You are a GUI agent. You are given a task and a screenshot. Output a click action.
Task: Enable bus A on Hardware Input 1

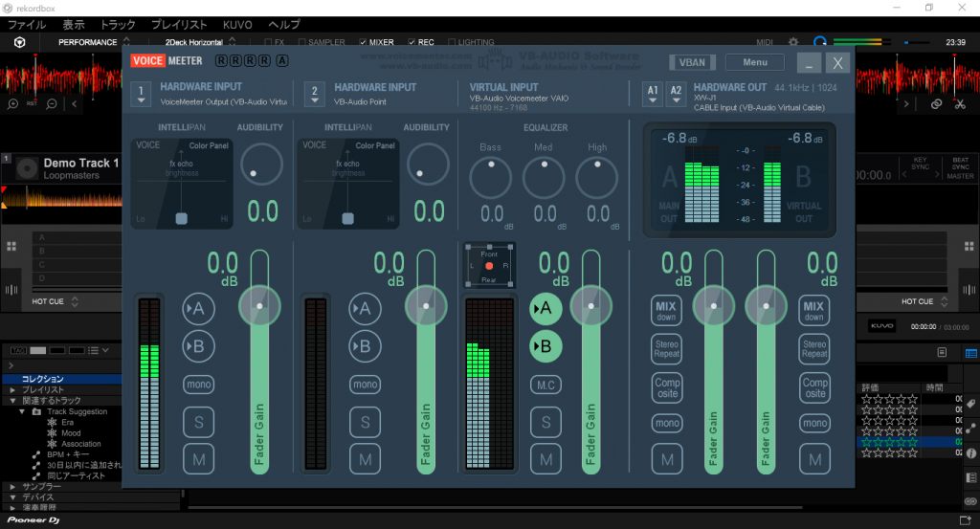(x=198, y=309)
